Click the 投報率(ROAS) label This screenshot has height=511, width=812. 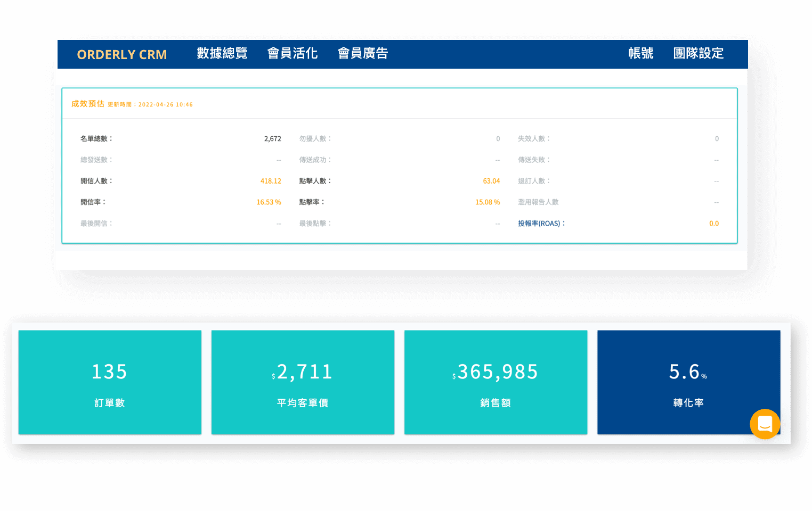[x=541, y=224]
